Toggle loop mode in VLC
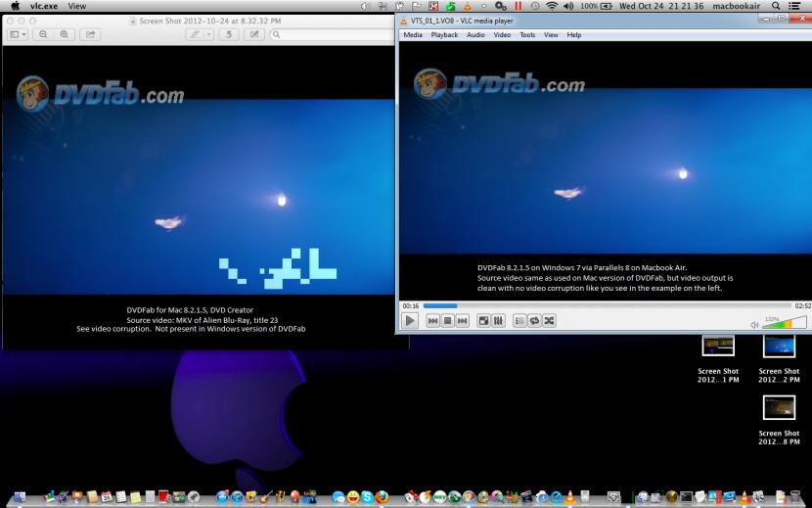The height and width of the screenshot is (508, 812). coord(534,321)
